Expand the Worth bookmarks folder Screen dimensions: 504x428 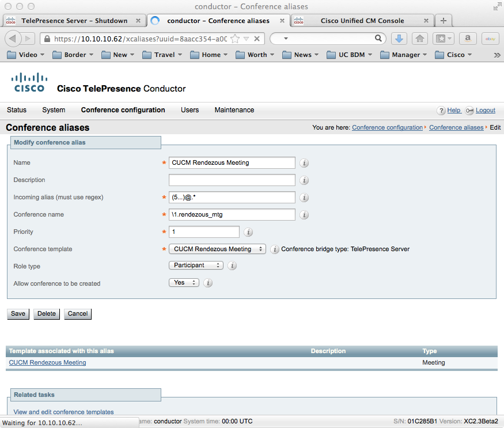255,55
